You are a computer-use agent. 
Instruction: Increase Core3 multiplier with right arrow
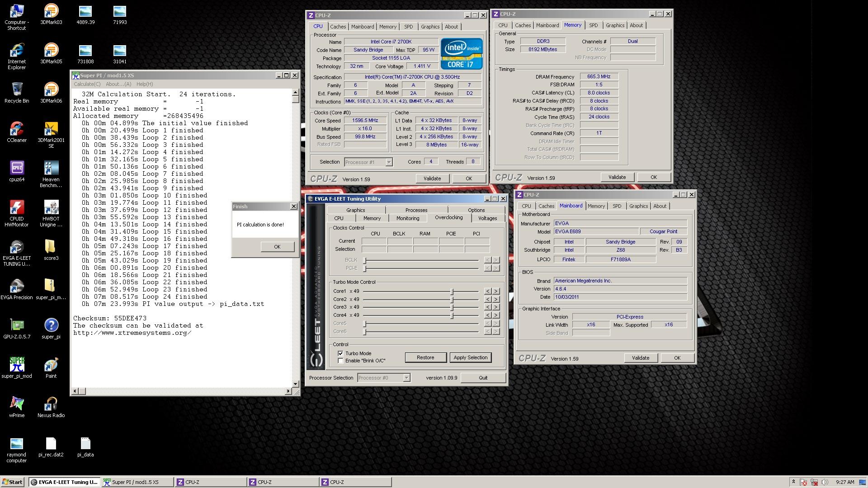tap(496, 307)
